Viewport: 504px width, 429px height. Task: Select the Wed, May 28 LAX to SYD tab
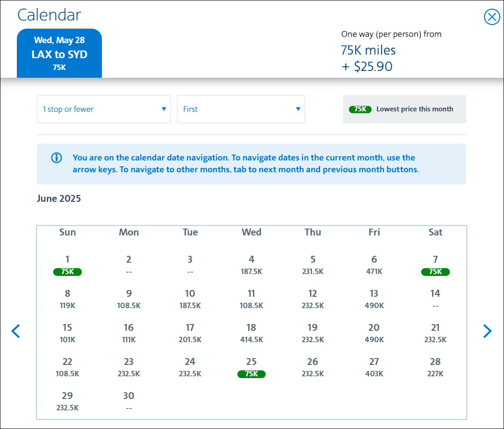click(x=60, y=53)
